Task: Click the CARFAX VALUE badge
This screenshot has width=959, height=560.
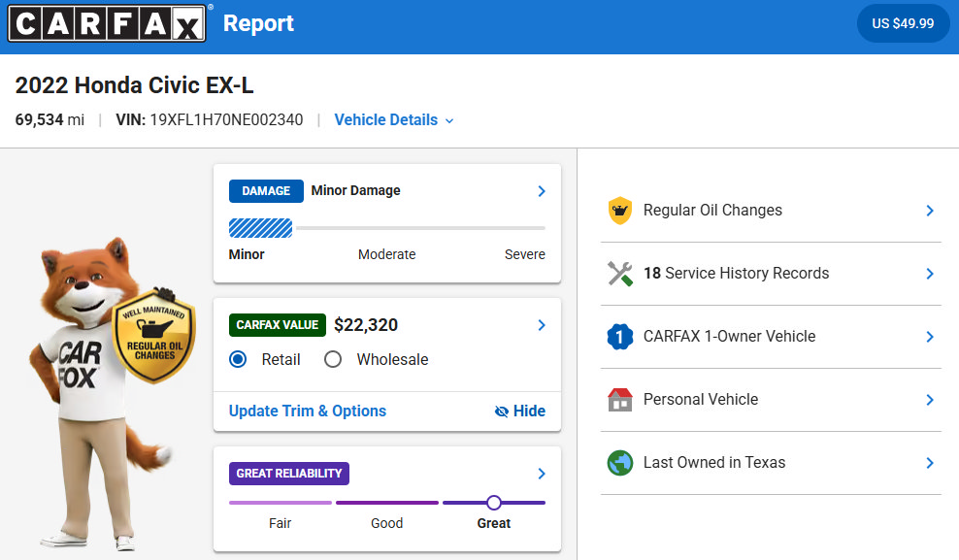Action: click(277, 325)
